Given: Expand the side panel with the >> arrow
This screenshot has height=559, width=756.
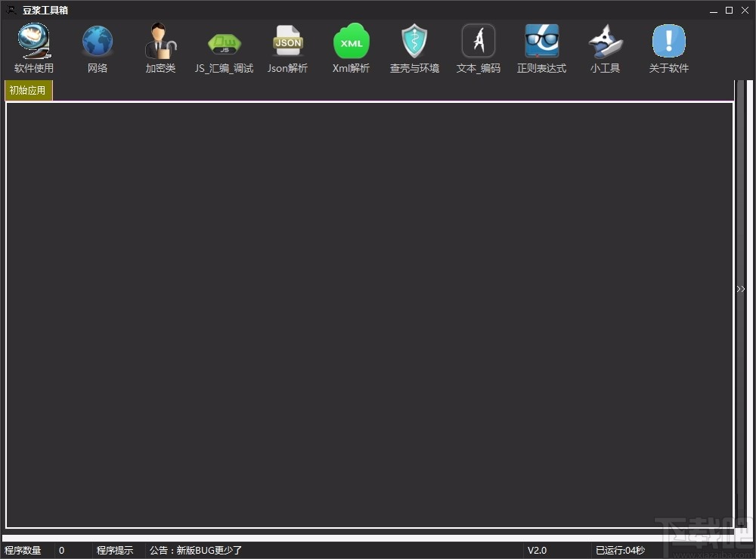Looking at the screenshot, I should pyautogui.click(x=741, y=289).
